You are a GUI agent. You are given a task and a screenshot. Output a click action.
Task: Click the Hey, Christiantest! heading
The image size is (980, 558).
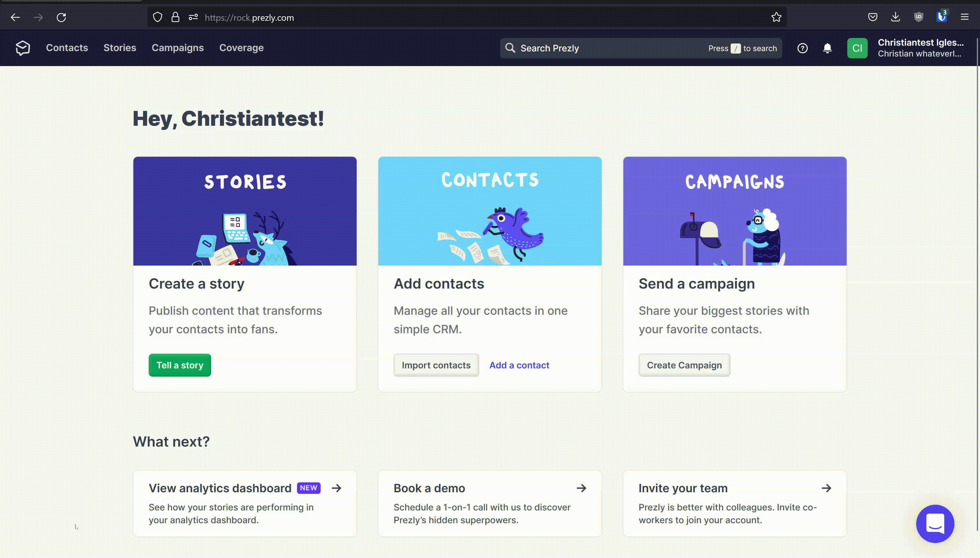tap(228, 118)
